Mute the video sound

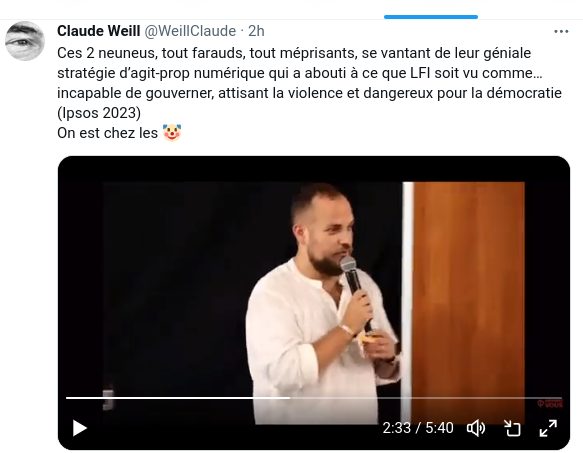(x=476, y=428)
